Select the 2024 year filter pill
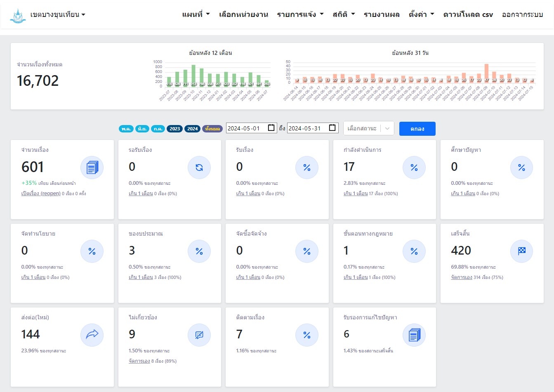 [x=192, y=129]
